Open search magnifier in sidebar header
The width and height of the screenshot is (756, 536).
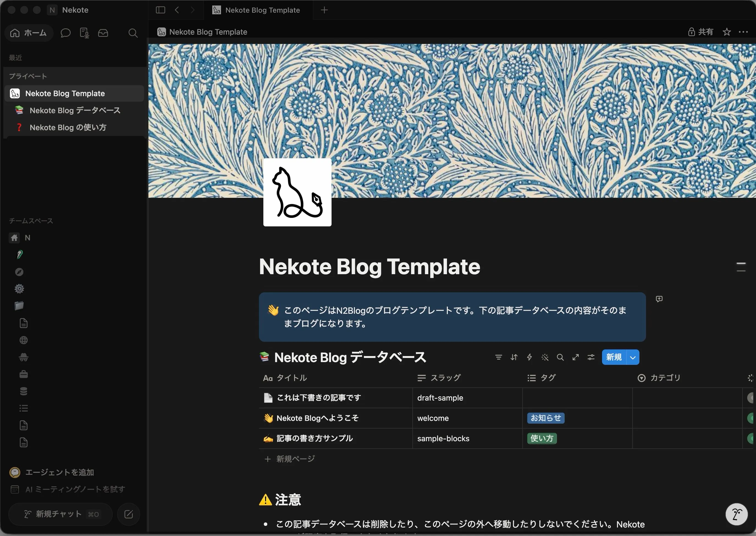(x=133, y=33)
